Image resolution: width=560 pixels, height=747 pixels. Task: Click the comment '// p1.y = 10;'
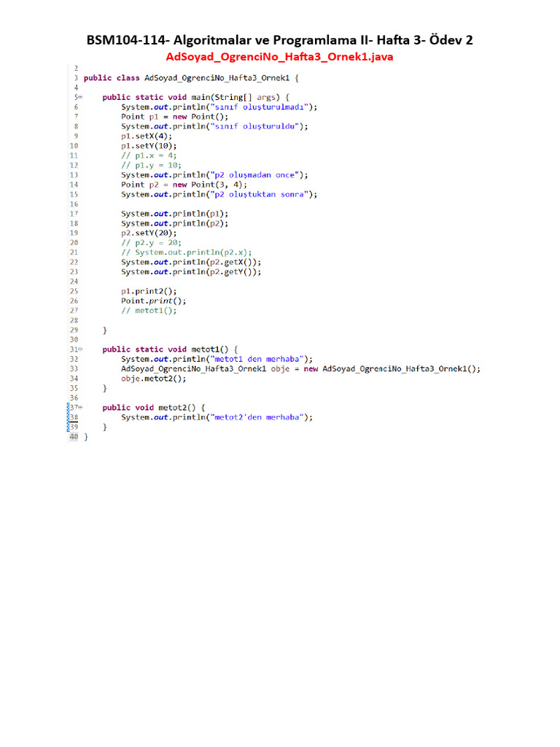coord(151,166)
